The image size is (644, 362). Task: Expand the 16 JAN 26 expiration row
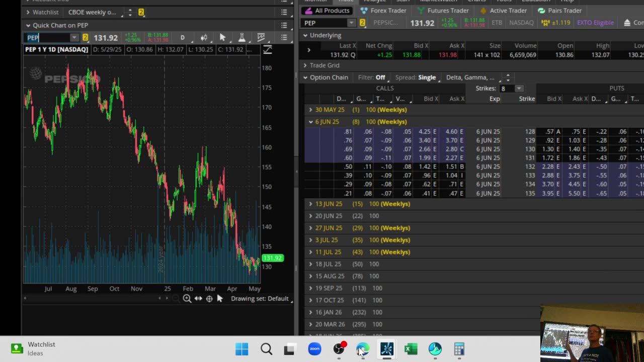[310, 312]
